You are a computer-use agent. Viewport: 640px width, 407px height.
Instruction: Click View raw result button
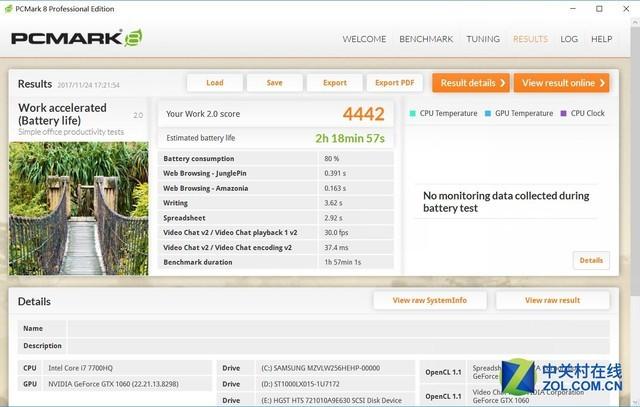[552, 300]
